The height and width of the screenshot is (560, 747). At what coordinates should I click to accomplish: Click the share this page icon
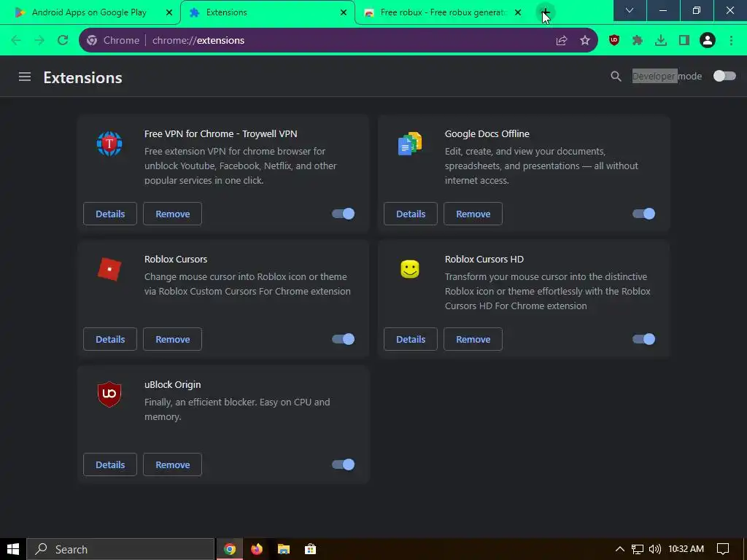point(562,41)
